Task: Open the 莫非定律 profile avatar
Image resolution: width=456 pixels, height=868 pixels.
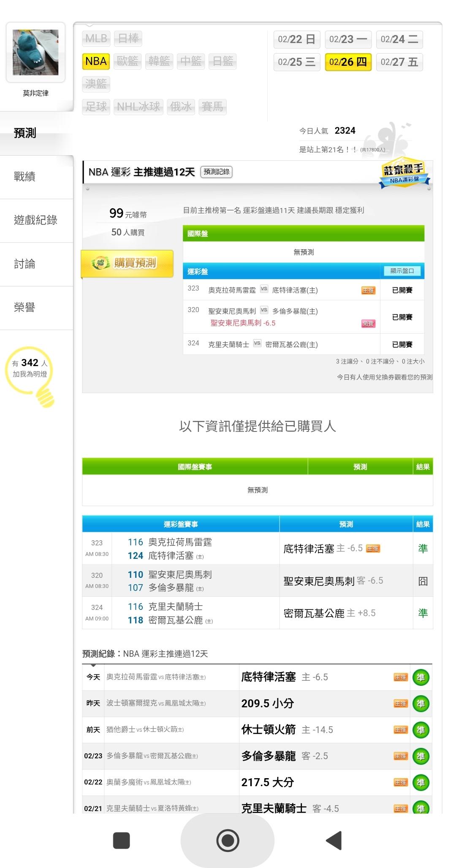Action: click(x=35, y=52)
